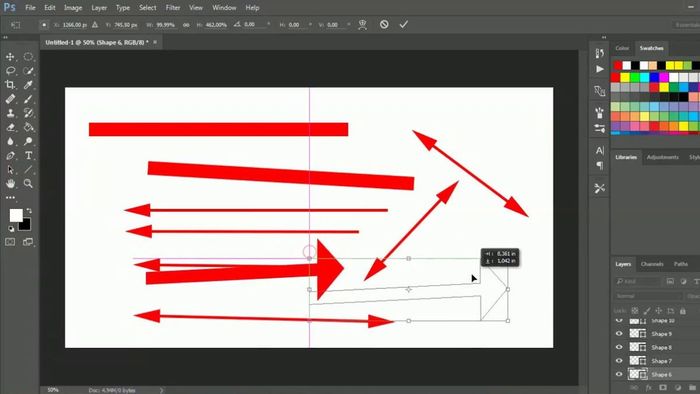Open the Filter menu
The height and width of the screenshot is (394, 700).
click(173, 8)
